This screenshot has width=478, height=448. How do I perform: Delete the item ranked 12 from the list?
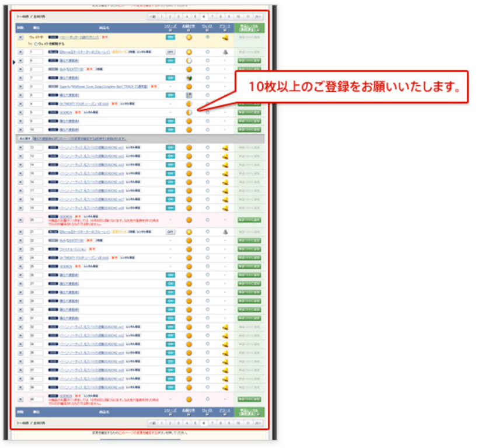21,148
